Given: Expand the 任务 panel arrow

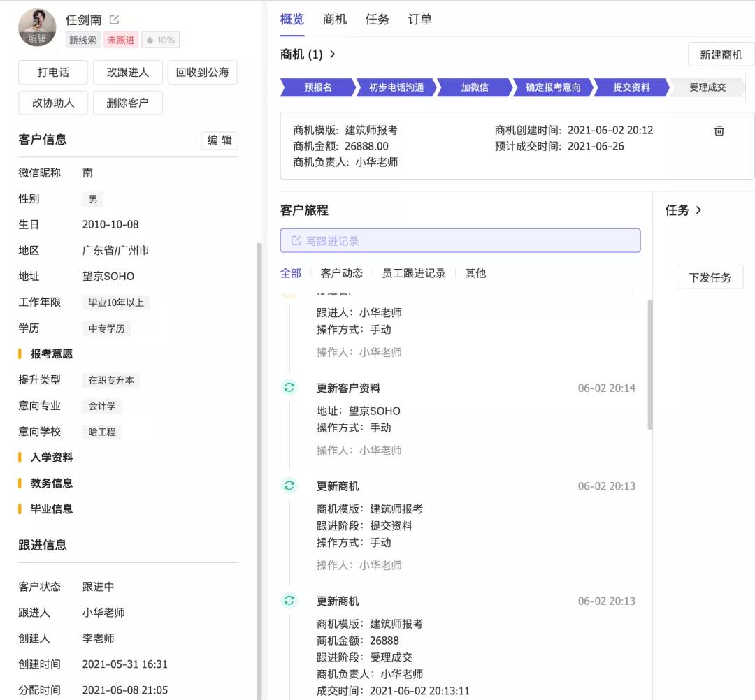Looking at the screenshot, I should (698, 210).
